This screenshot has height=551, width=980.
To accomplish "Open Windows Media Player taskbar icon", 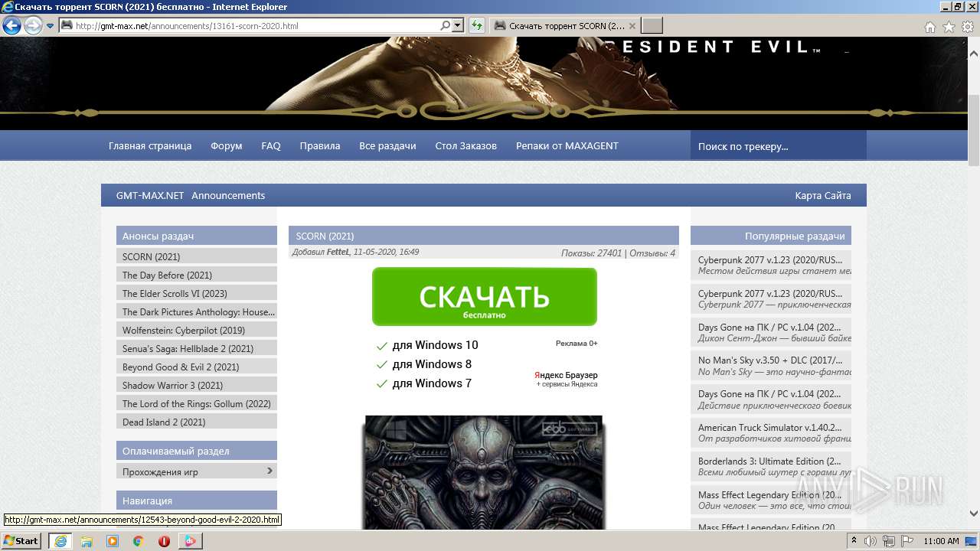I will 113,541.
